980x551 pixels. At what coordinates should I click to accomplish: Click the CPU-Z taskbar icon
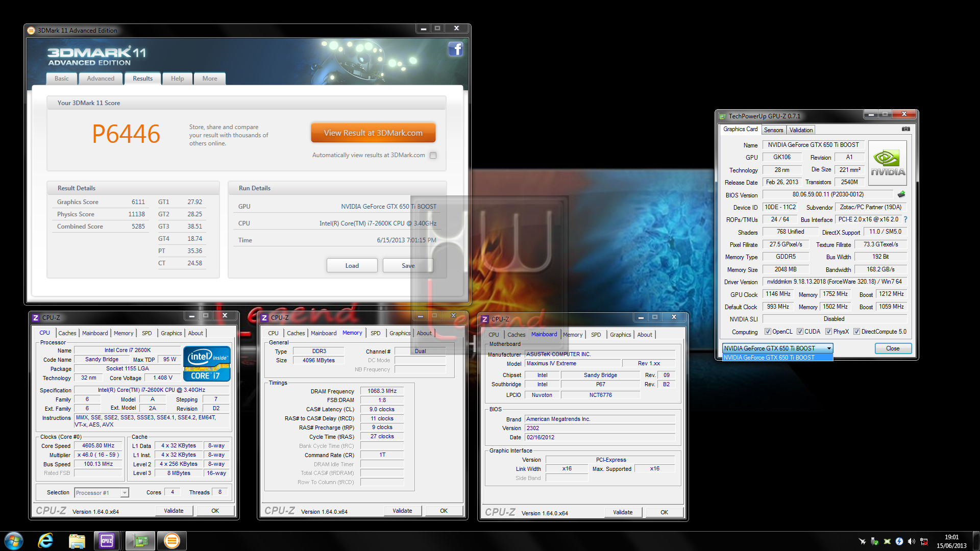tap(107, 541)
